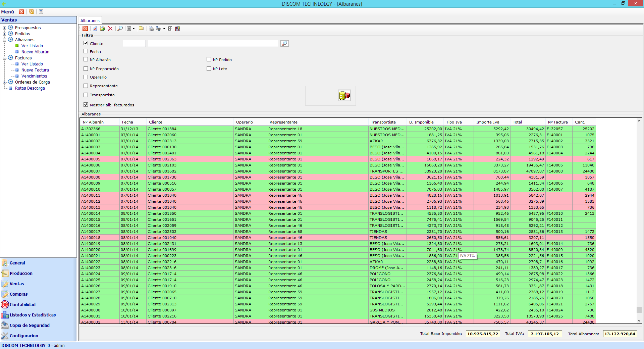Screen dimensions: 644x349
Task: Click the wide Cliente name input field
Action: (x=213, y=43)
